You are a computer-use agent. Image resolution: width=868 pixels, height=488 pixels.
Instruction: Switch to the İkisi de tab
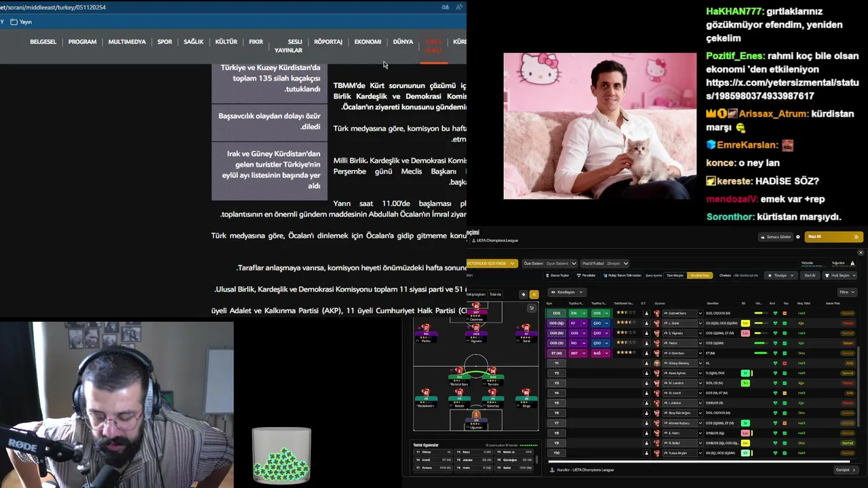(496, 294)
